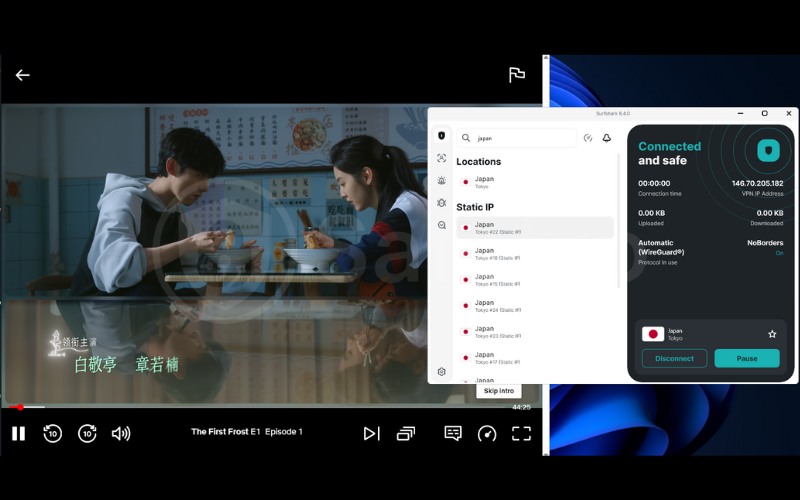Click the Skip Intro button
800x500 pixels.
pos(499,391)
